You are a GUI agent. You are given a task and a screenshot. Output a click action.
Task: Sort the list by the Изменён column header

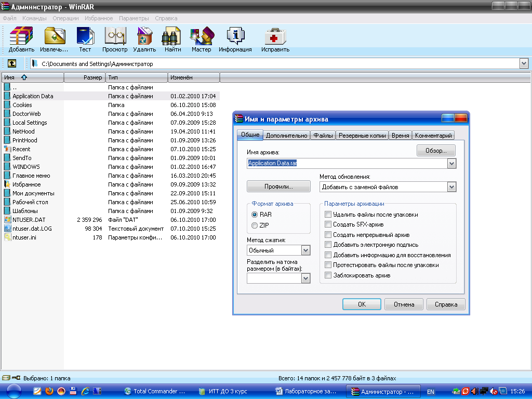pos(194,77)
